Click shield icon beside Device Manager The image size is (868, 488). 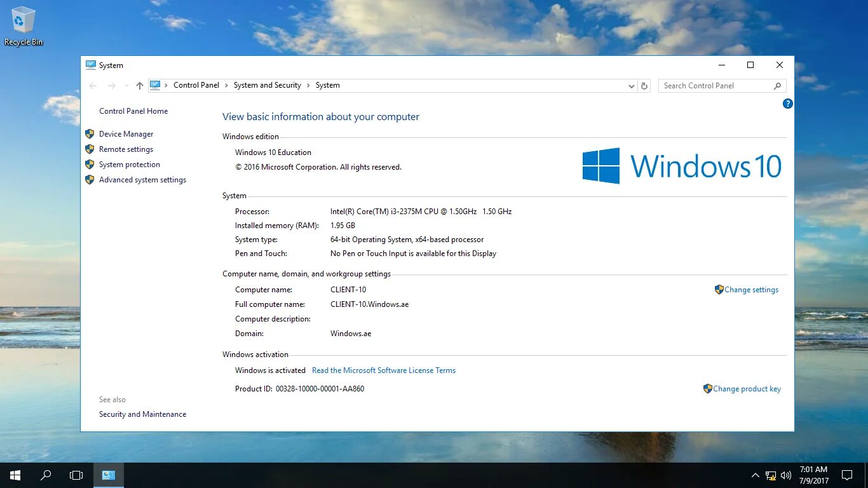click(90, 134)
